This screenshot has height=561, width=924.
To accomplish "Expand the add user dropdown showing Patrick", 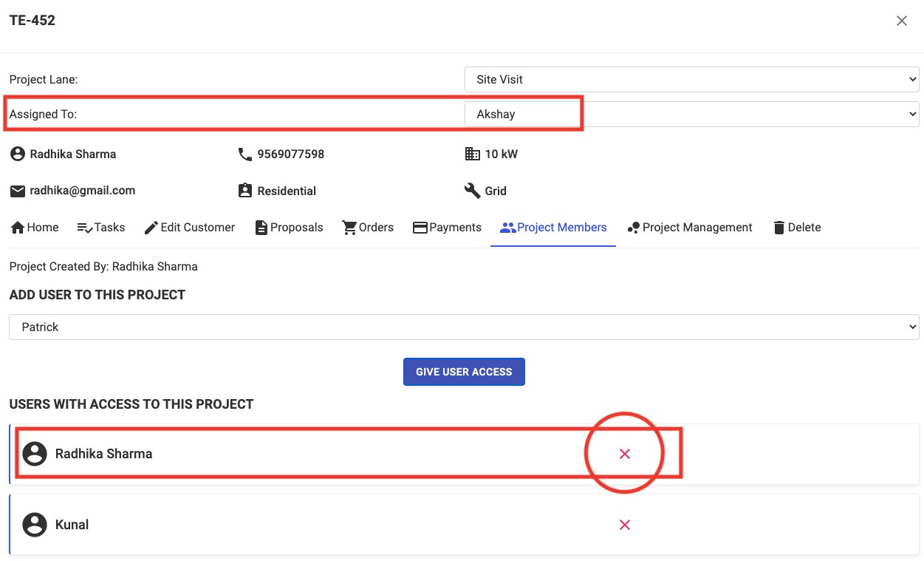I will [x=464, y=327].
